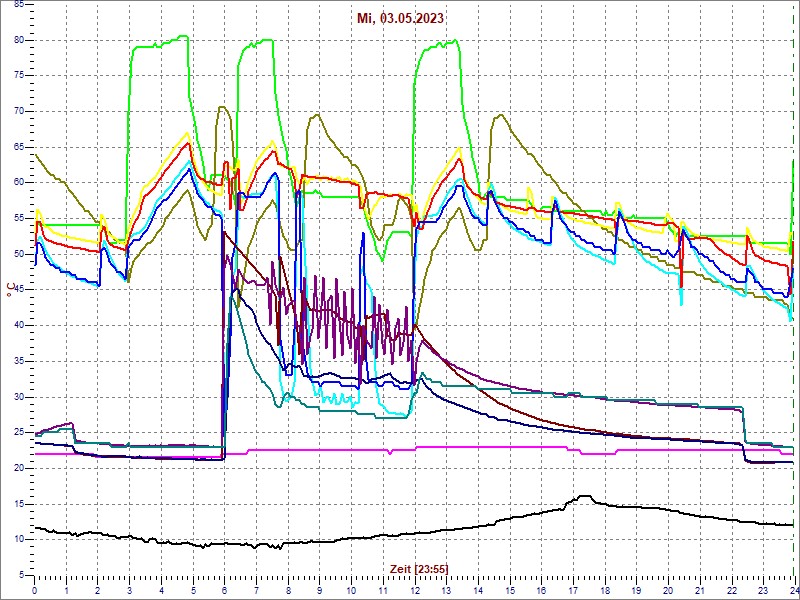Select the 85 value on temperature axis

tap(18, 5)
